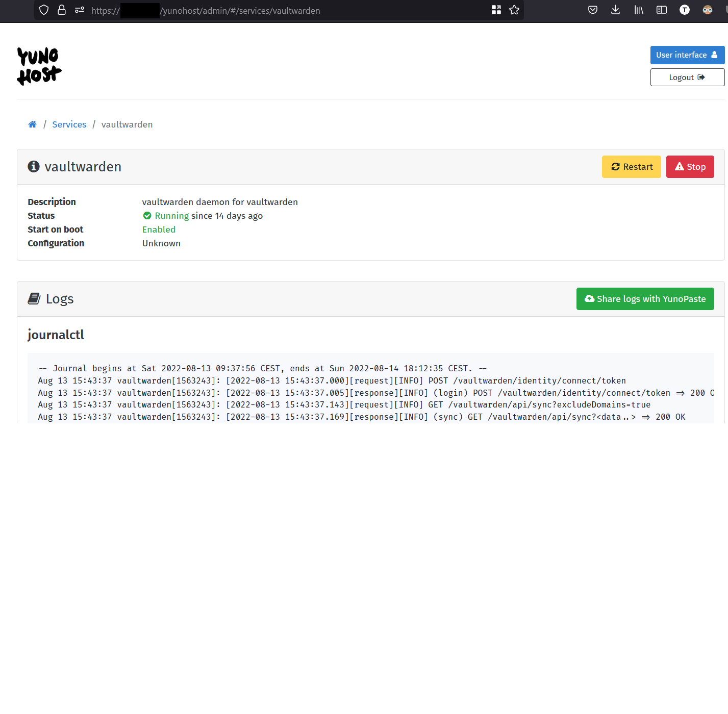The height and width of the screenshot is (714, 728).
Task: Click the 'Running' status text
Action: coord(172,216)
